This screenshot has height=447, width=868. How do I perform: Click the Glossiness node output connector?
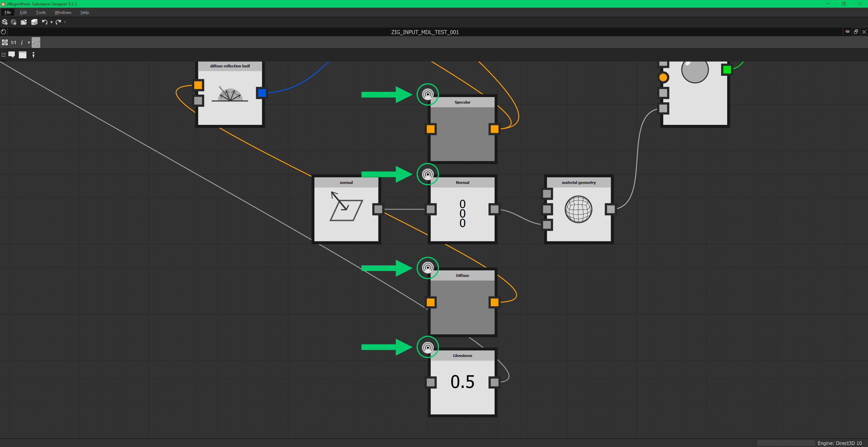pyautogui.click(x=494, y=383)
